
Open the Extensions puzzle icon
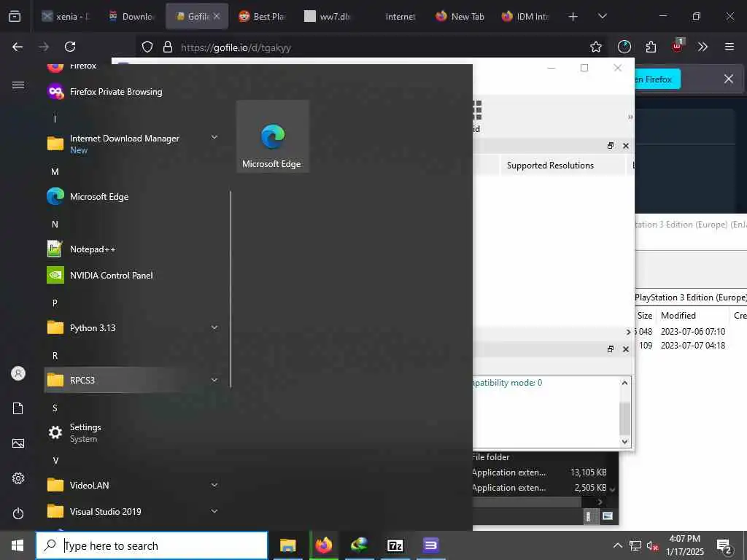(x=651, y=47)
